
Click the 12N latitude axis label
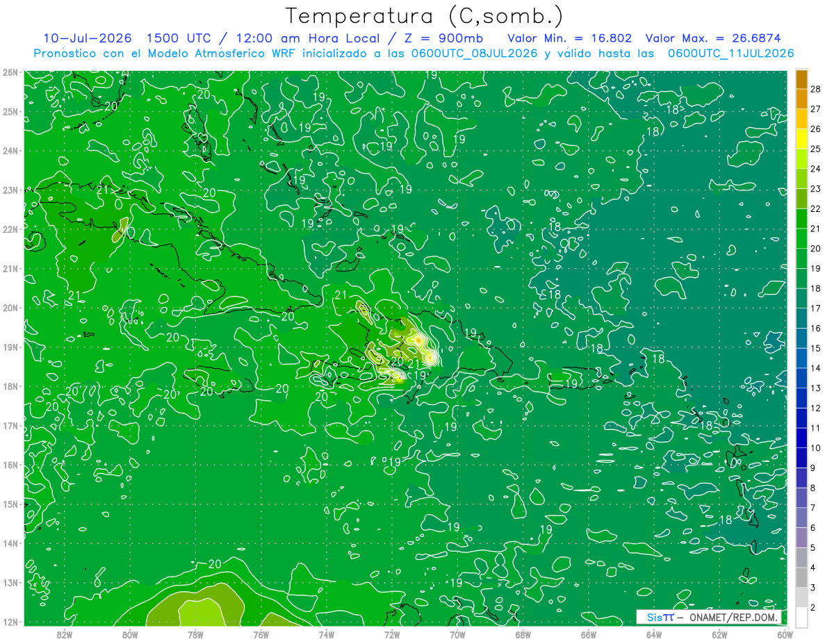tap(10, 622)
